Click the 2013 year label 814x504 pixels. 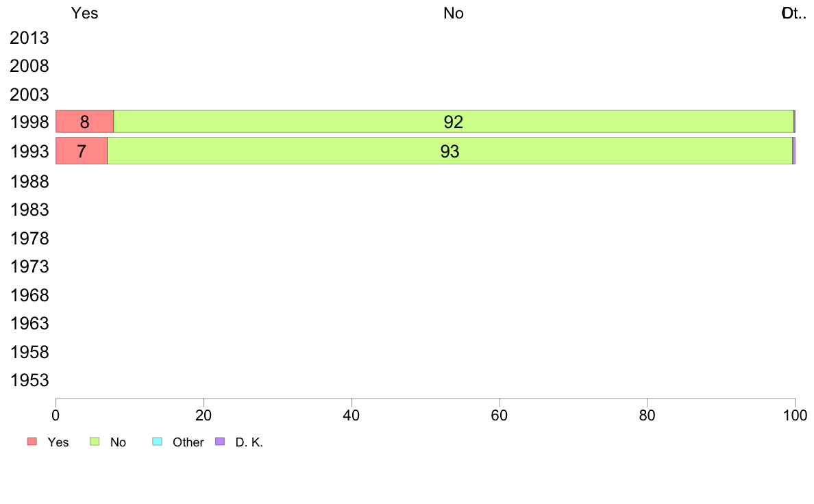click(x=29, y=38)
